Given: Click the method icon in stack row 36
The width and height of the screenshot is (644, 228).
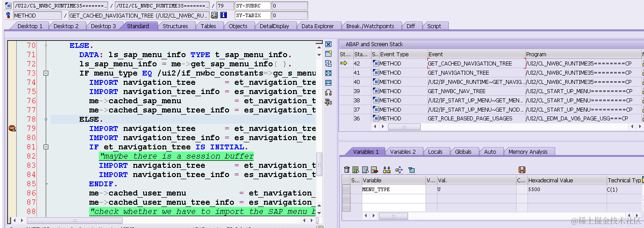Looking at the screenshot, I should [x=376, y=119].
